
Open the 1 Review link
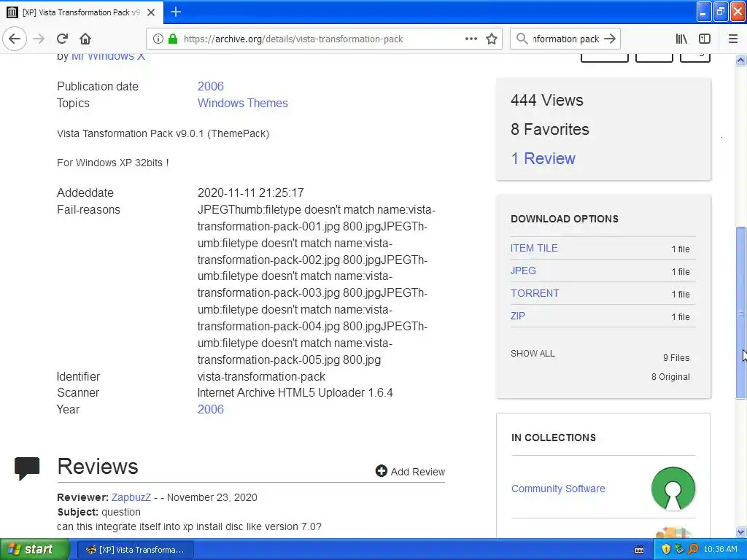[543, 158]
